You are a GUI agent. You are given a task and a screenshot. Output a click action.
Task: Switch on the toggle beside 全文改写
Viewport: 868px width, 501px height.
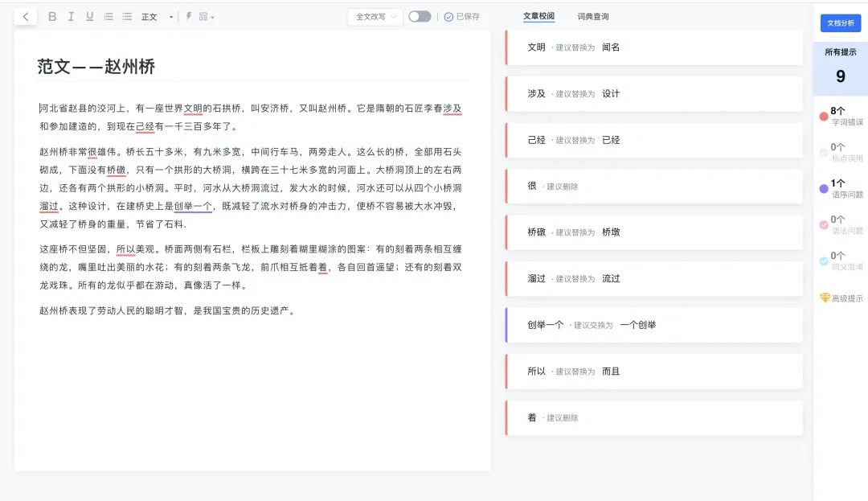(420, 16)
